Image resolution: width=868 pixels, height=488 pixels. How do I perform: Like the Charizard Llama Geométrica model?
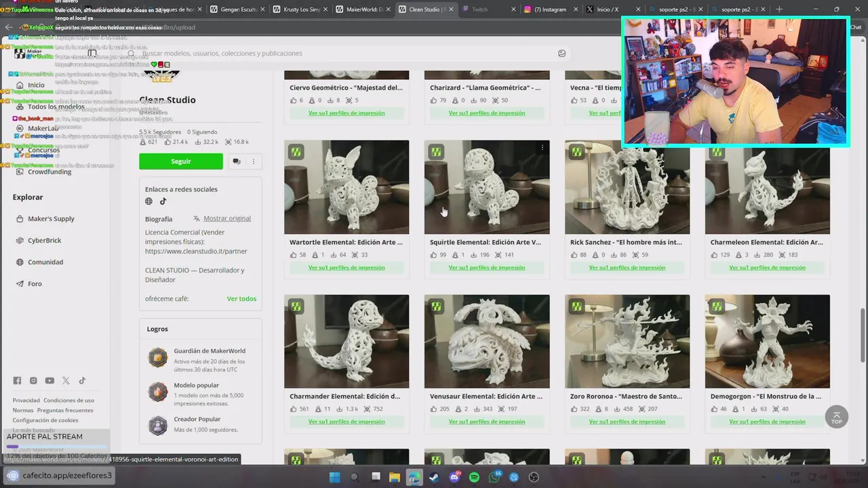click(x=433, y=100)
